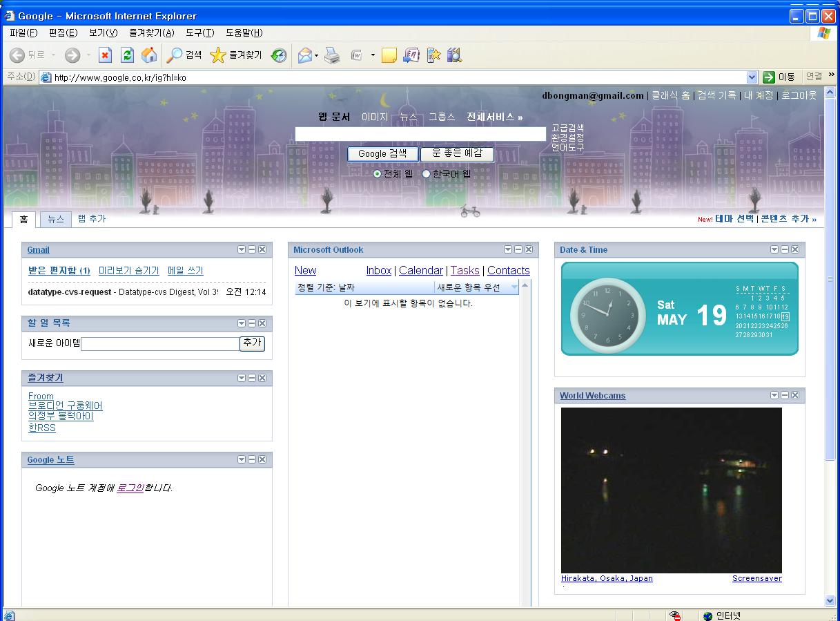Screen dimensions: 840x621
Task: Click the 로그아웃 link
Action: point(799,95)
